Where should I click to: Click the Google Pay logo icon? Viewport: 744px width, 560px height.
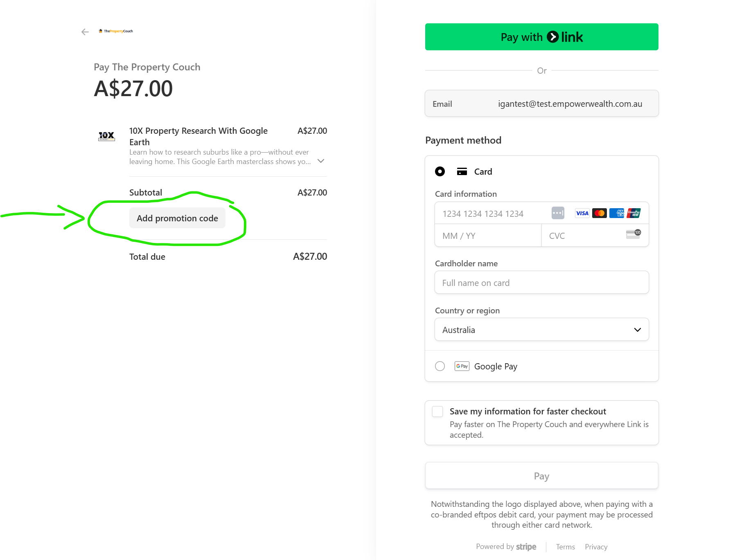(x=462, y=366)
